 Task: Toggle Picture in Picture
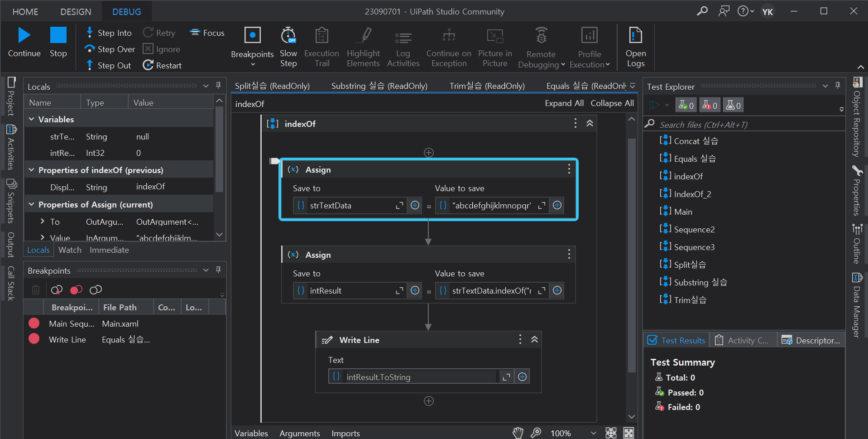(495, 47)
